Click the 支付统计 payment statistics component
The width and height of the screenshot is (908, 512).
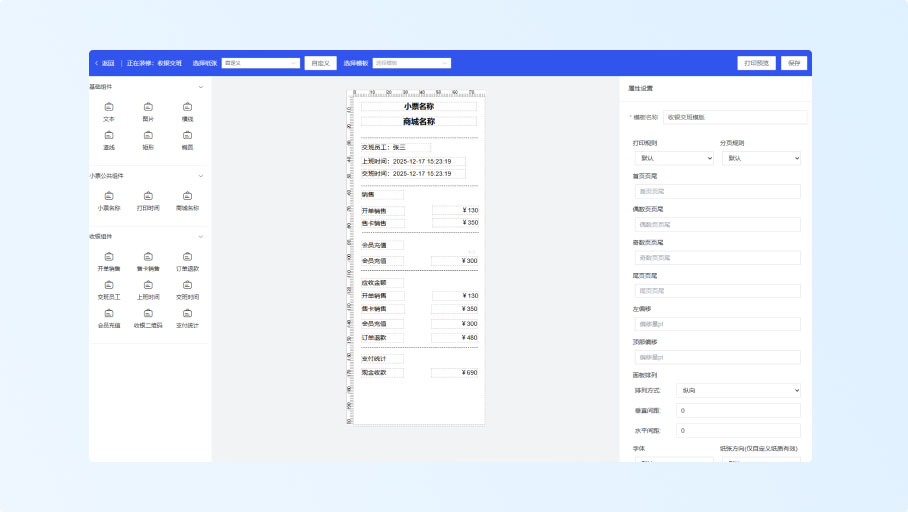click(x=187, y=313)
